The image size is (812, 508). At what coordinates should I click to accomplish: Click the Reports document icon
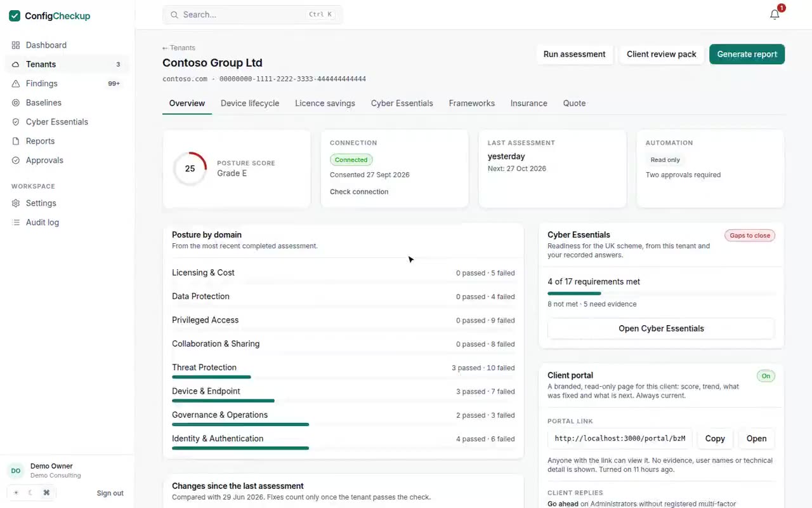tap(16, 141)
